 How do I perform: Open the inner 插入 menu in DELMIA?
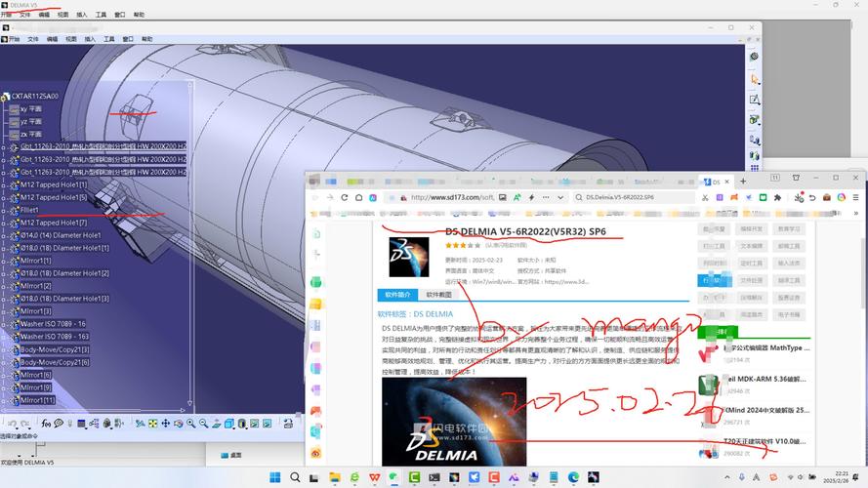click(x=90, y=39)
